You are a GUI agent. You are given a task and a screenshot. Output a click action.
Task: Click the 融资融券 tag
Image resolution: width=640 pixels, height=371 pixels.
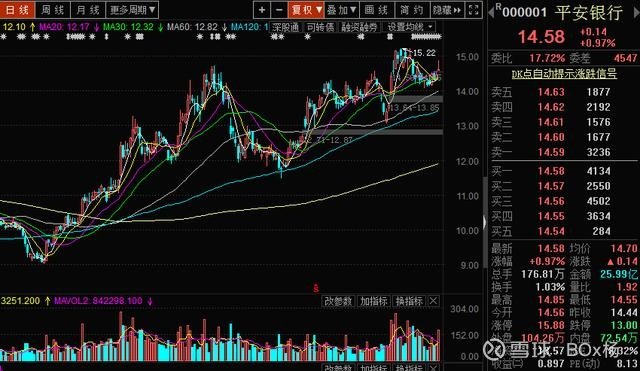(360, 27)
